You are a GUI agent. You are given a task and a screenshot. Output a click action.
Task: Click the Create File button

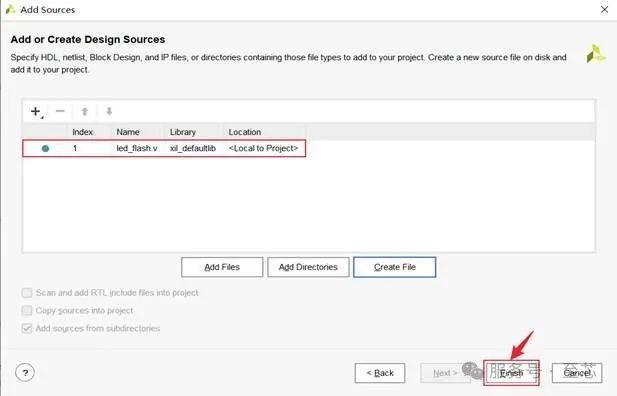pos(395,267)
